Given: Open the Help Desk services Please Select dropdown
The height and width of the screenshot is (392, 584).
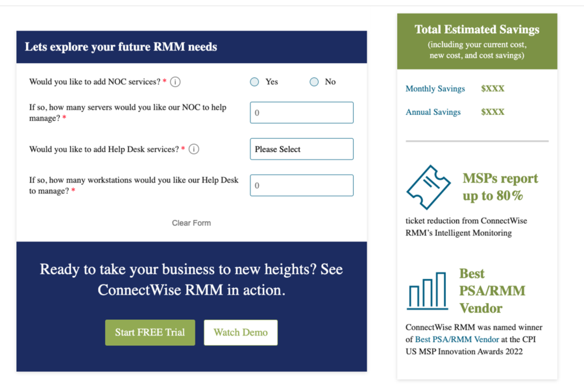Looking at the screenshot, I should click(x=302, y=149).
